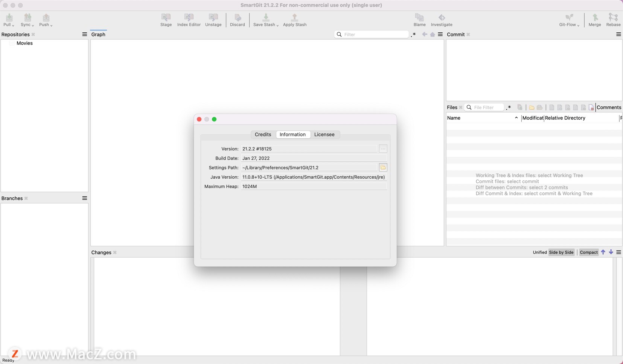Click the green zoom button of dialog
The height and width of the screenshot is (364, 623).
(x=214, y=119)
